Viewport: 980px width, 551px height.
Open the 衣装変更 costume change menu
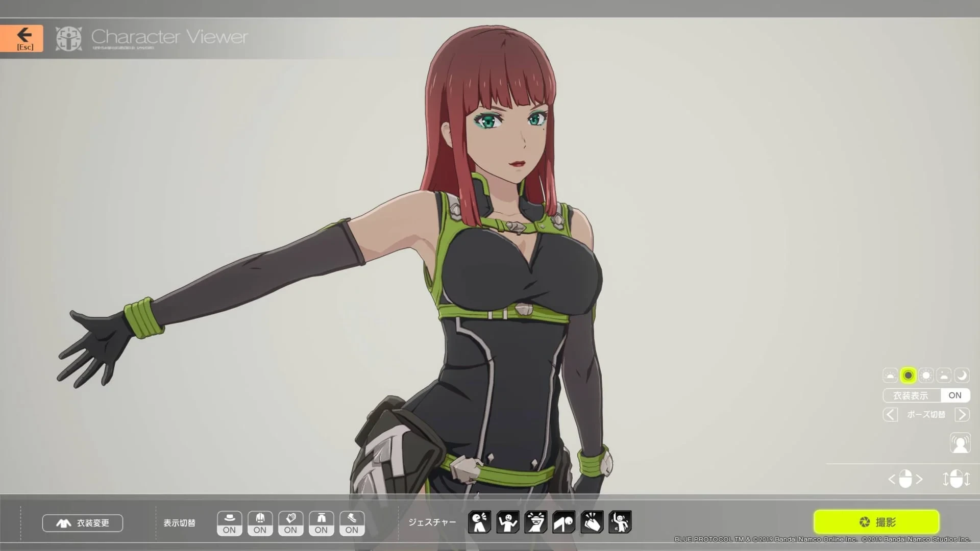click(83, 523)
